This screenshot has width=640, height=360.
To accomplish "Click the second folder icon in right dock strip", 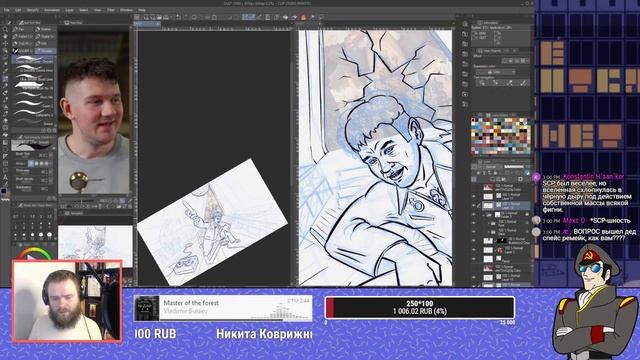I will click(465, 44).
